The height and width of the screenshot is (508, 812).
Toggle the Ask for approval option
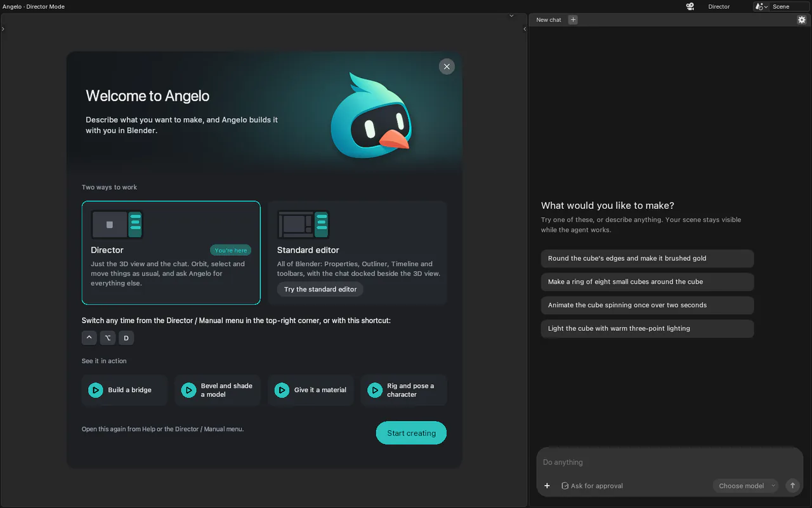(592, 486)
